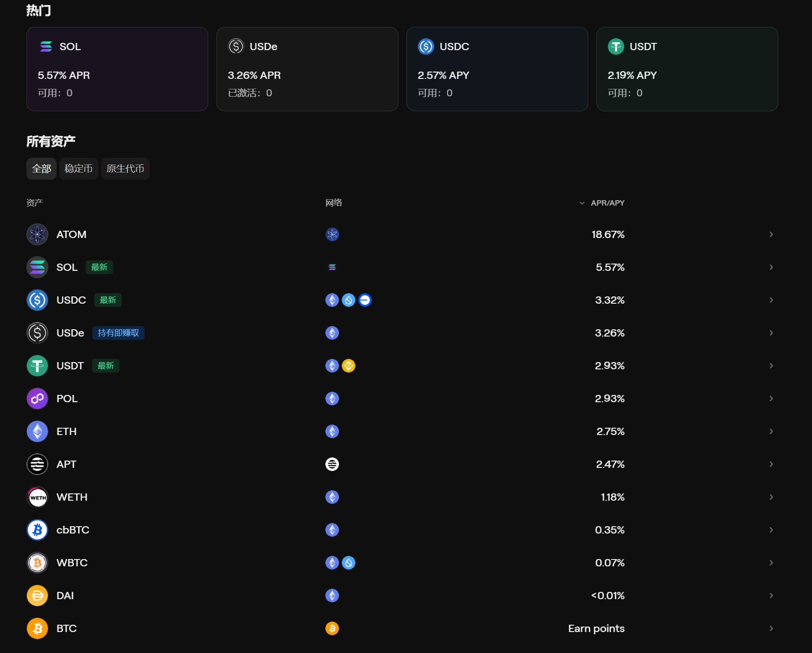Expand the WETH row chevron
This screenshot has height=653, width=812.
pyautogui.click(x=771, y=497)
